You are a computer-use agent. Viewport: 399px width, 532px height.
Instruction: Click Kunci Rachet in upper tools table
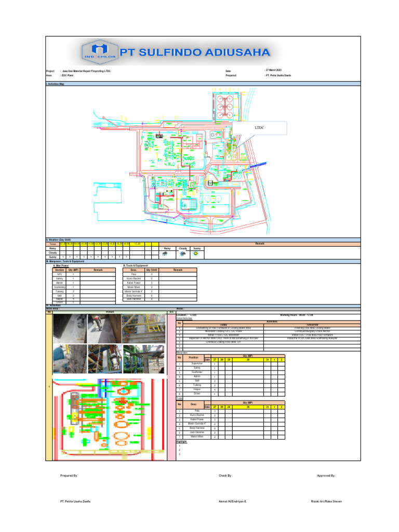pos(134,278)
